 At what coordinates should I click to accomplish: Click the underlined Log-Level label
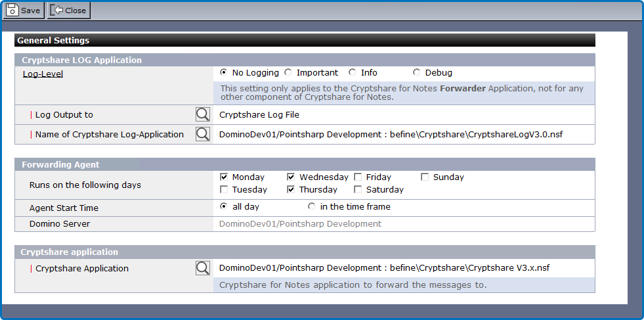[x=43, y=74]
